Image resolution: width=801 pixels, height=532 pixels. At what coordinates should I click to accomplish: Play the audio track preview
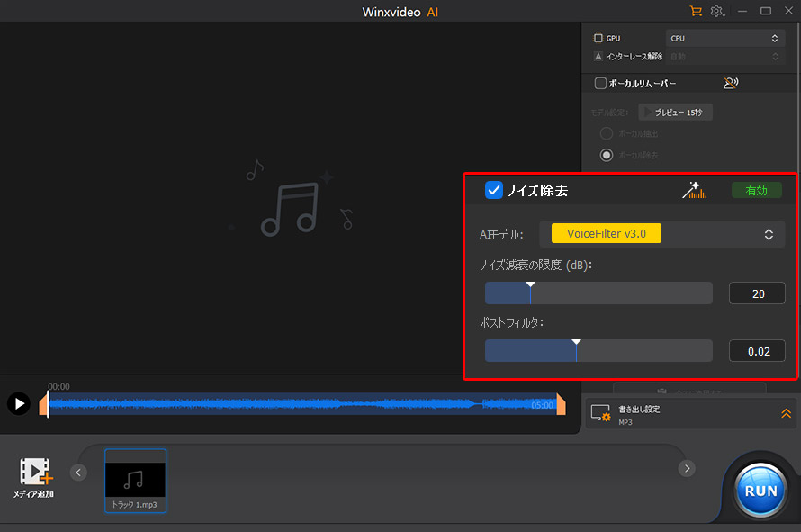pyautogui.click(x=19, y=404)
